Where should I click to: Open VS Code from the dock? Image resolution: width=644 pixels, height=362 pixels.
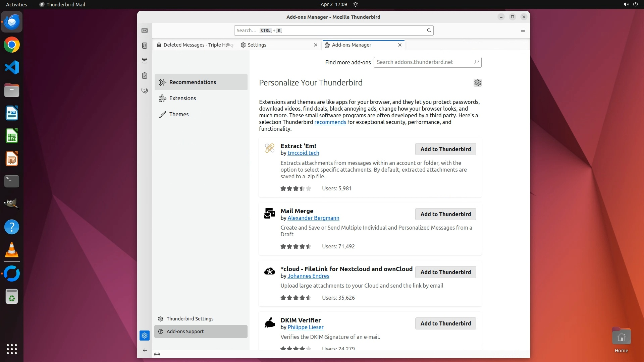tap(12, 67)
